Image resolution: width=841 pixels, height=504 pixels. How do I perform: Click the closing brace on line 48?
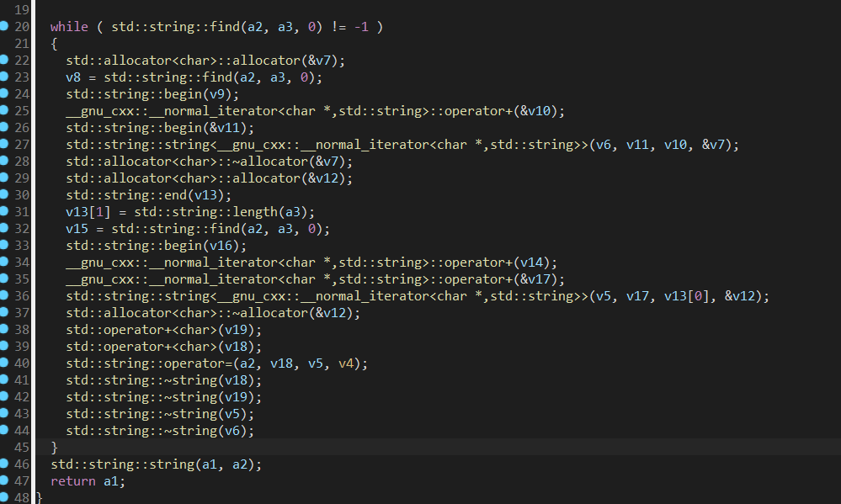tap(40, 497)
